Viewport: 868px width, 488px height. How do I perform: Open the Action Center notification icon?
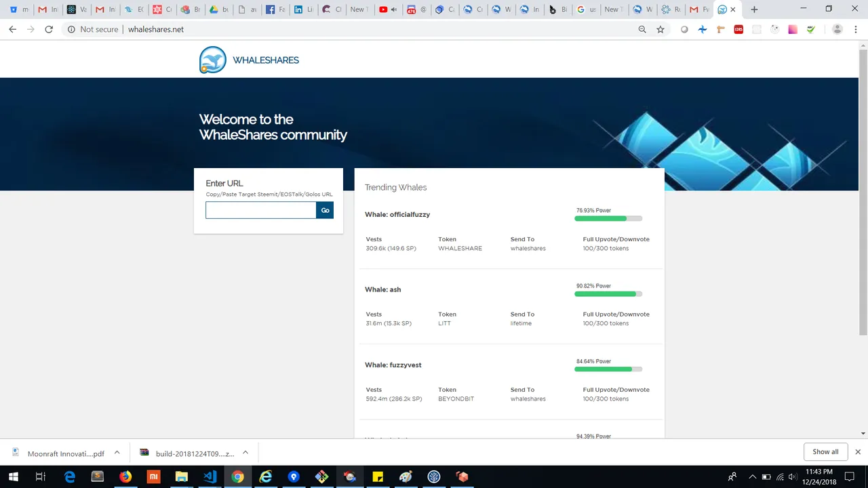(x=850, y=476)
